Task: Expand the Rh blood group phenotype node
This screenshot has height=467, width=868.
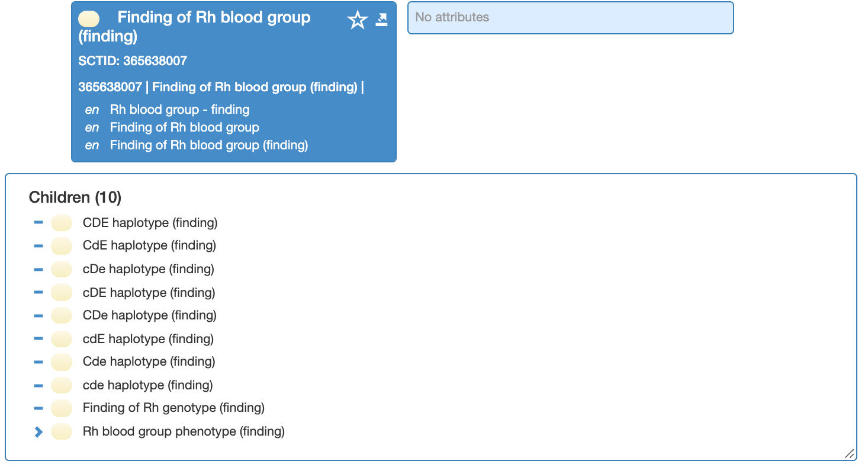Action: 38,432
